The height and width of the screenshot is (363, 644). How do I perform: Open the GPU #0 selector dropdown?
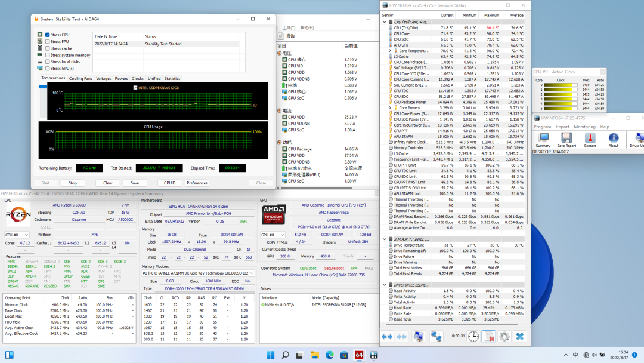(273, 235)
